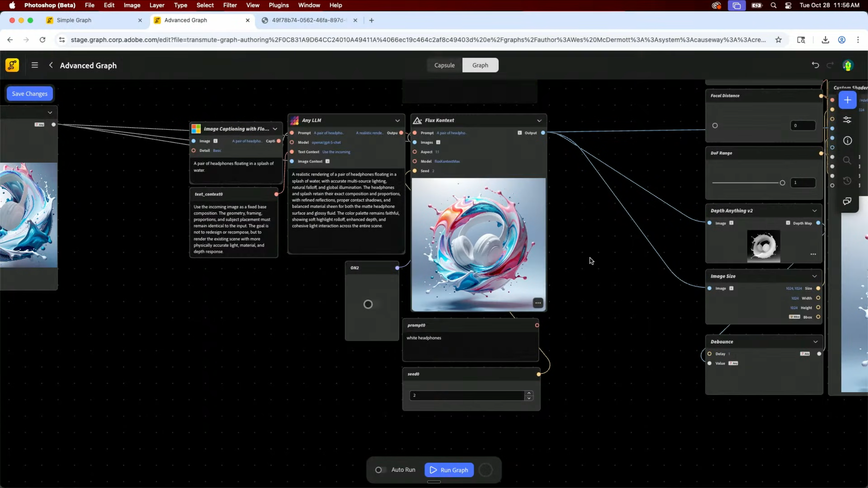Switch to the Simple Graph browser tab
Image resolution: width=868 pixels, height=488 pixels.
(74, 20)
